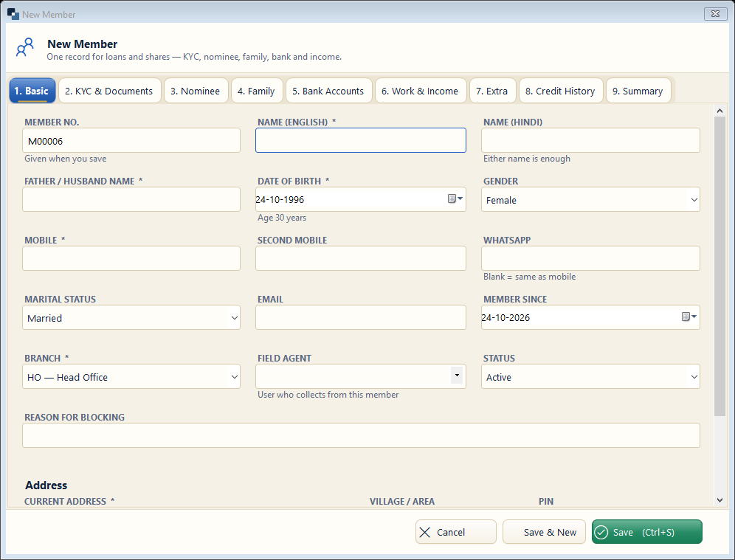The width and height of the screenshot is (735, 560).
Task: Open the Branch dropdown list
Action: [x=235, y=377]
